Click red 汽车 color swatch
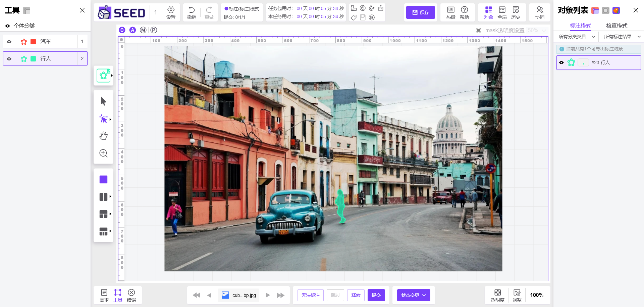This screenshot has width=644, height=307. click(x=33, y=42)
